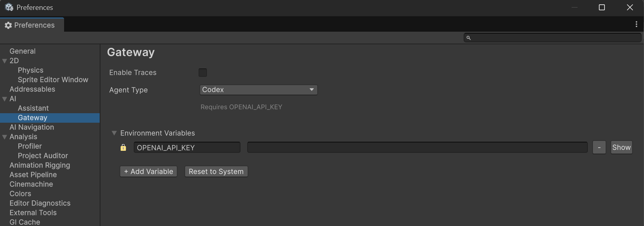Select Animation Rigging in sidebar
Screen dimensions: 644x226
click(x=40, y=165)
